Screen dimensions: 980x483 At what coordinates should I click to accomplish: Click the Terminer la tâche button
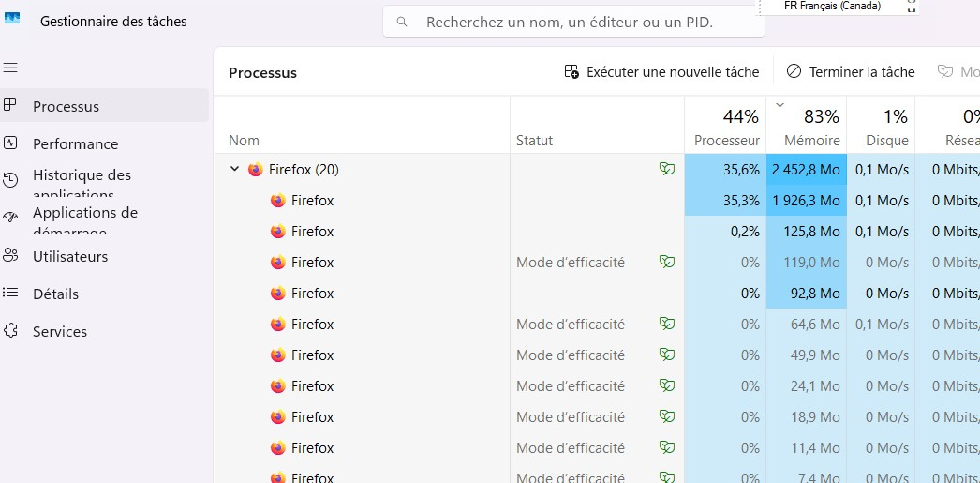(851, 72)
